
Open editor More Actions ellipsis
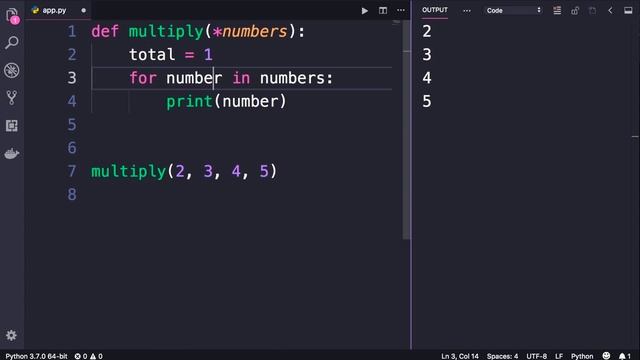point(401,11)
